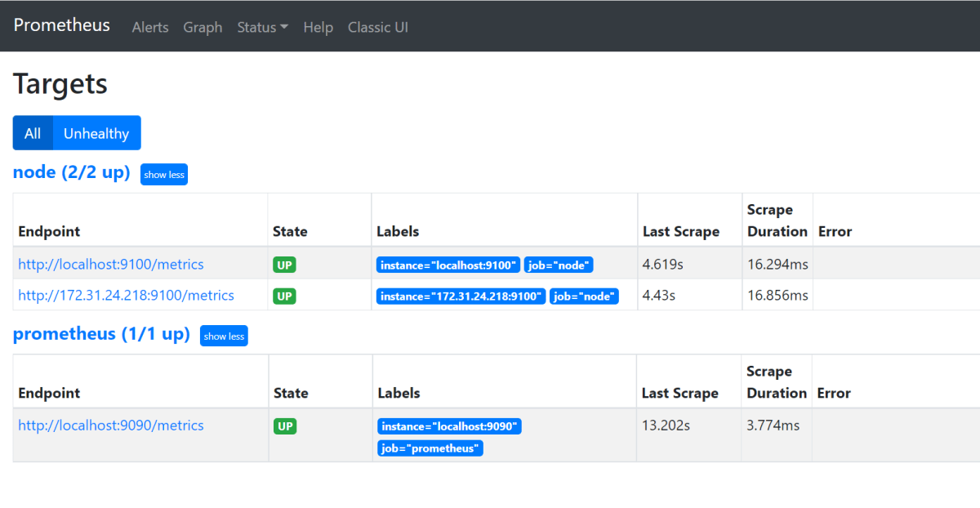
Task: Open 172.31.24.218:9100 metrics endpoint link
Action: coord(126,296)
